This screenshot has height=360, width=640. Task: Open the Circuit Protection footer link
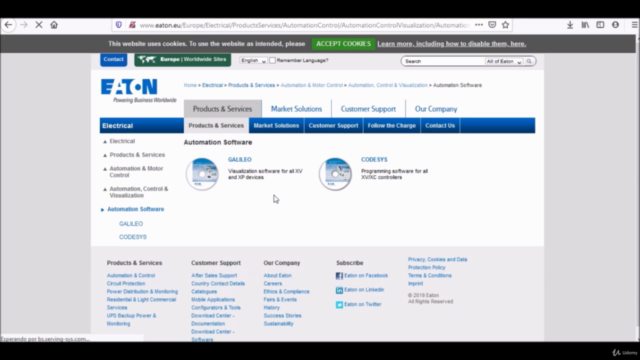126,283
